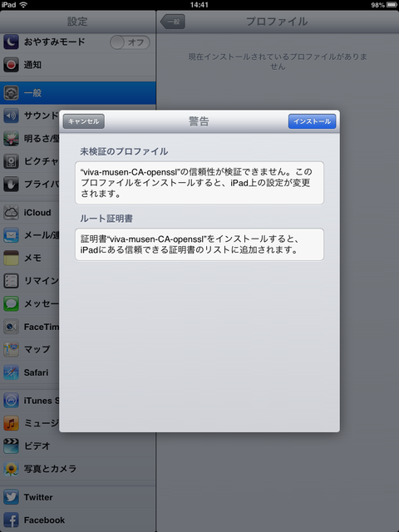Open the プライバシー hand icon
Screen dimensions: 399x532
(x=11, y=185)
